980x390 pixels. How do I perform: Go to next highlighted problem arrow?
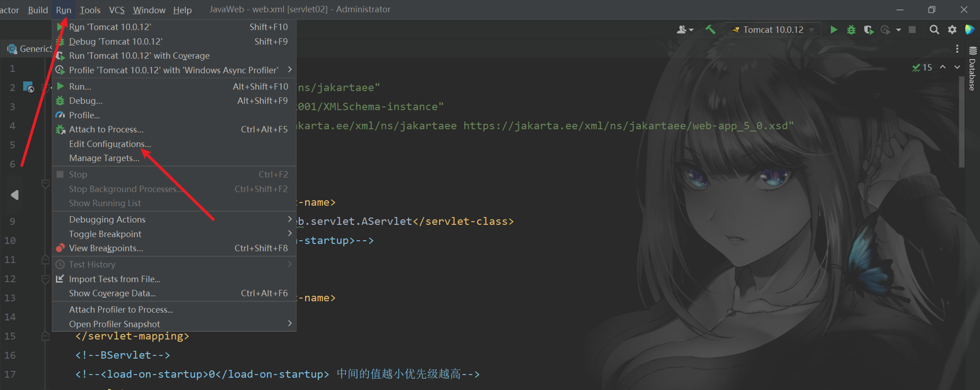point(957,67)
